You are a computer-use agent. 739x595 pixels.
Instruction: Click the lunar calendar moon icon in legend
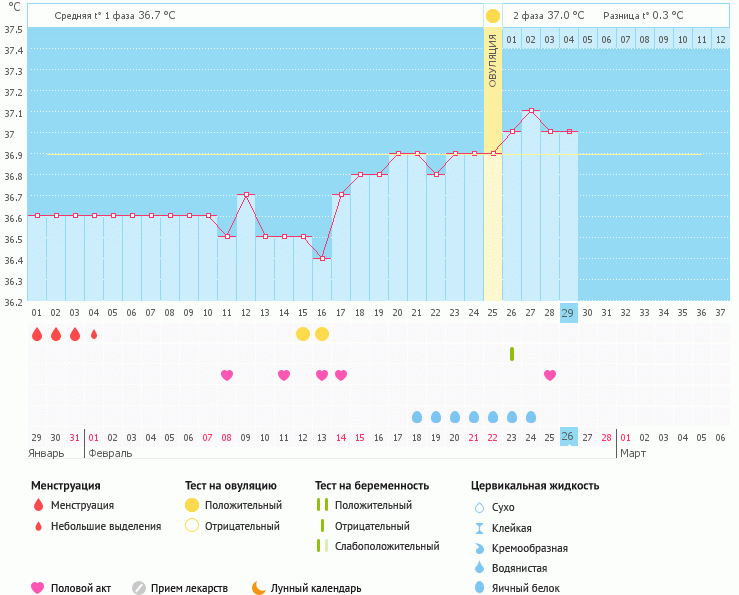(259, 588)
